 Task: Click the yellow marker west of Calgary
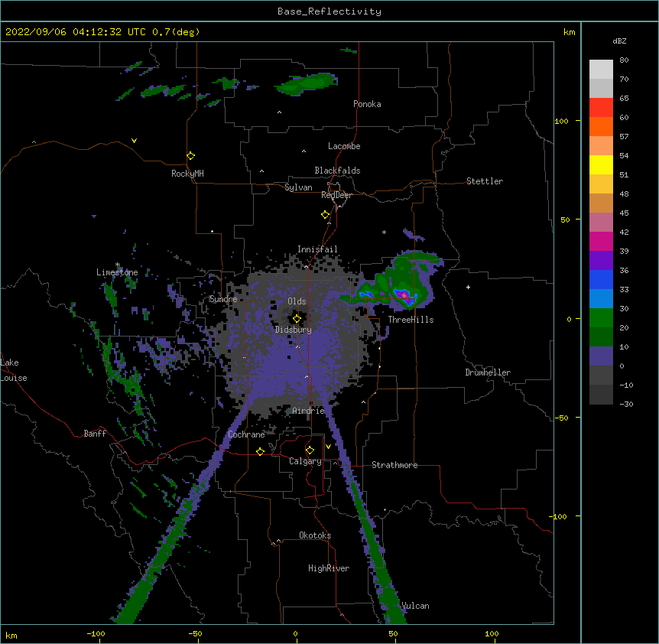pos(260,451)
